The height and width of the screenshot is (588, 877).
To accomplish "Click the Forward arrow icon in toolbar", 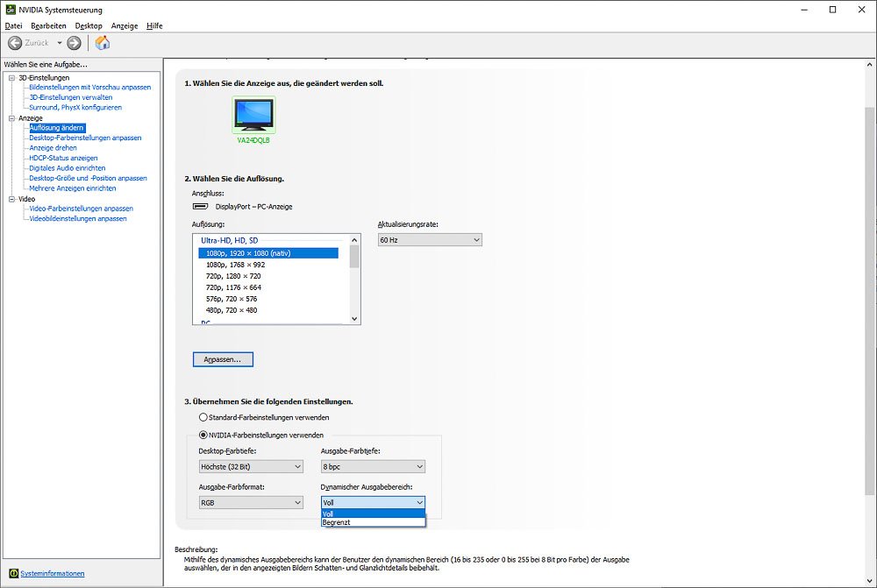I will pyautogui.click(x=74, y=43).
